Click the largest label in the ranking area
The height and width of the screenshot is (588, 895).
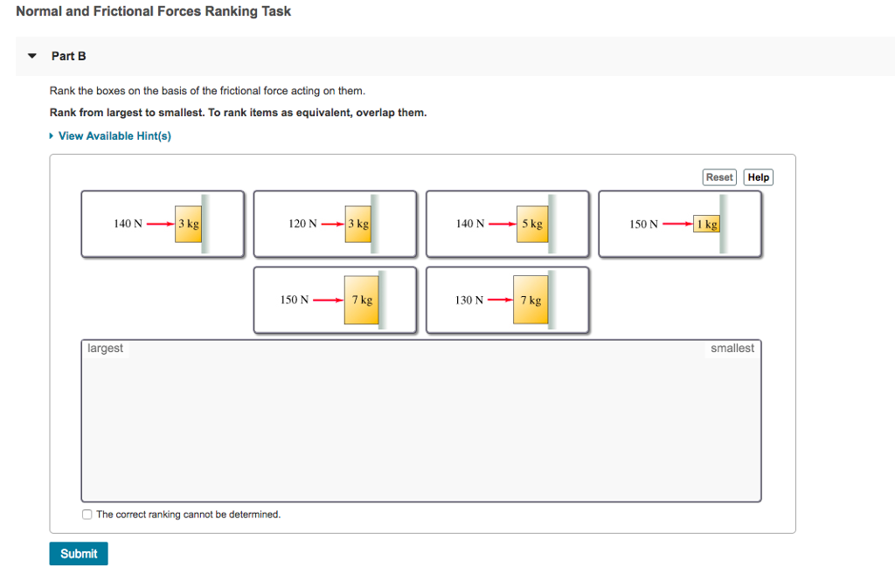click(105, 348)
